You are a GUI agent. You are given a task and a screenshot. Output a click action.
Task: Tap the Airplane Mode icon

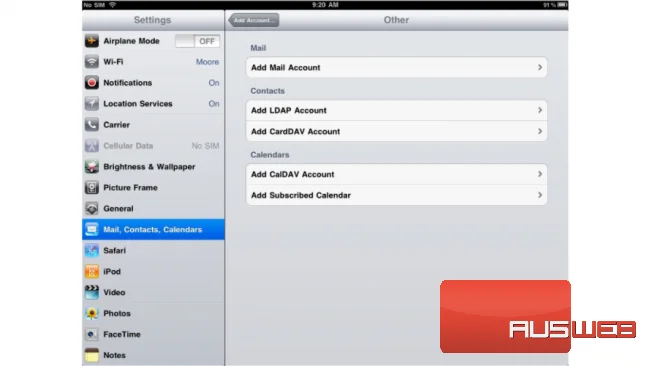click(x=92, y=41)
